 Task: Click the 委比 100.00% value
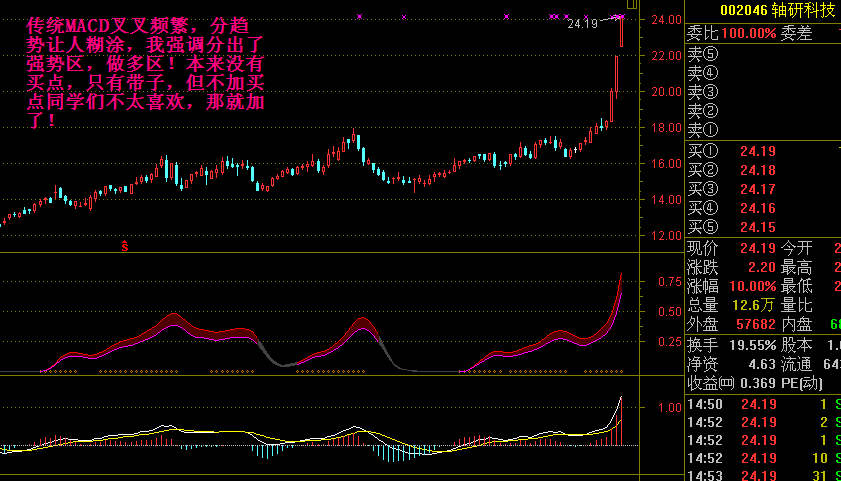(x=748, y=33)
